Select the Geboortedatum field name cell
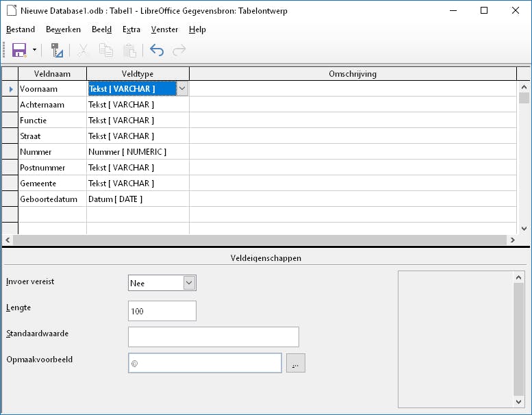This screenshot has width=532, height=415. (x=52, y=199)
